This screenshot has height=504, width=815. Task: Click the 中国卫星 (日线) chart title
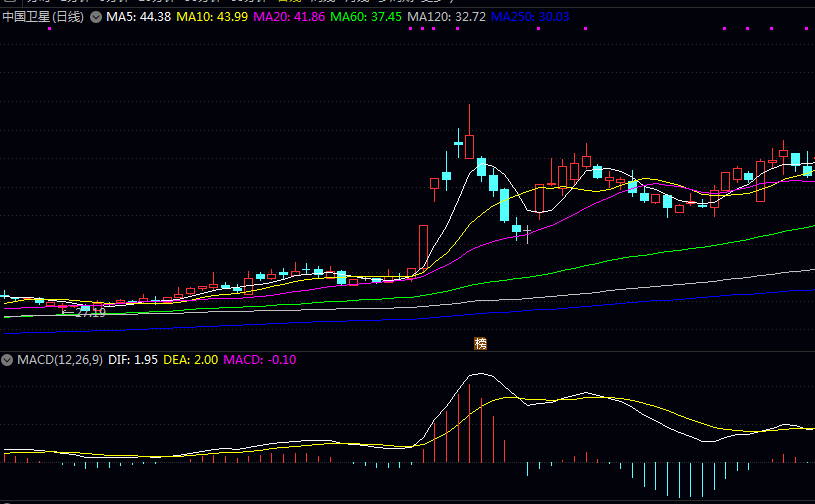pyautogui.click(x=43, y=18)
